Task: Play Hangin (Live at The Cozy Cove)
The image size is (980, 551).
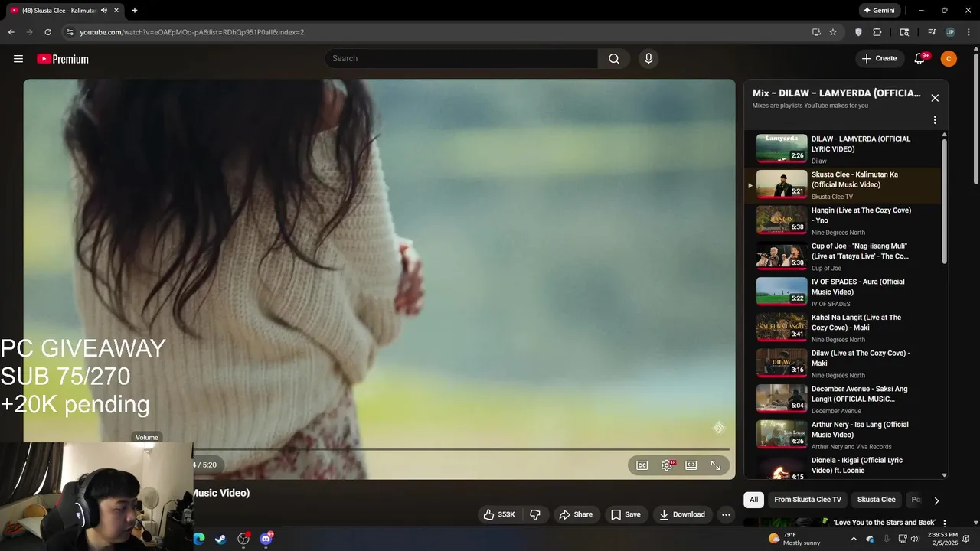Action: [x=842, y=220]
